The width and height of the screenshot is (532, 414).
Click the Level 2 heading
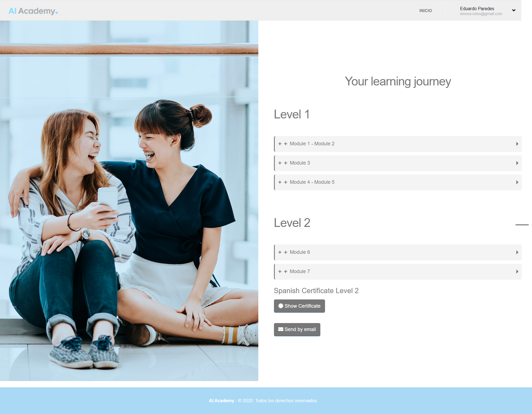[x=292, y=223]
